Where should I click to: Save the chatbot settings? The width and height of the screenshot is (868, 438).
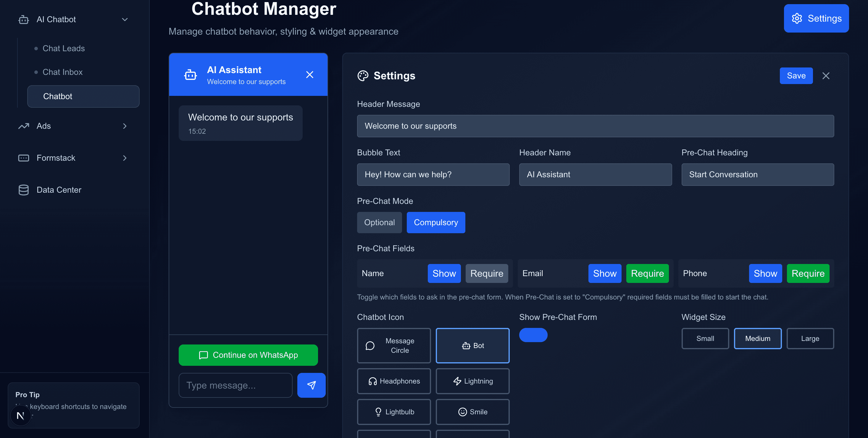click(x=796, y=75)
